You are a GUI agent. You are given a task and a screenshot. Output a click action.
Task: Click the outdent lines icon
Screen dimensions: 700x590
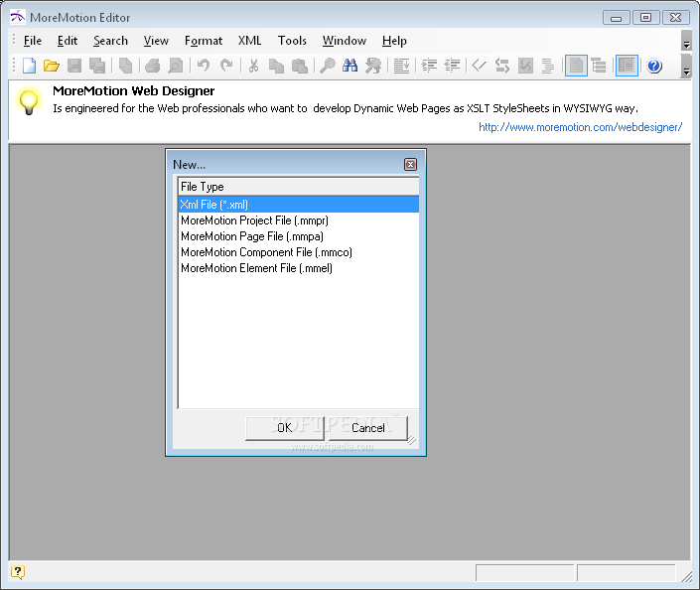(x=452, y=66)
